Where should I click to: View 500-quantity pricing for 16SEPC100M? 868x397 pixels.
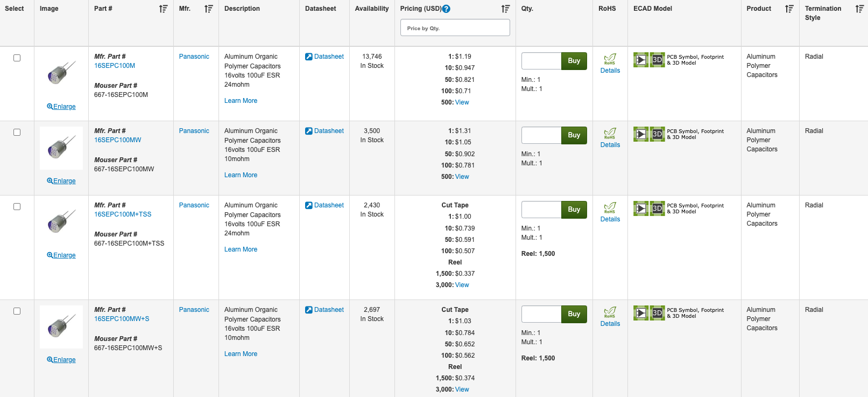click(x=462, y=102)
